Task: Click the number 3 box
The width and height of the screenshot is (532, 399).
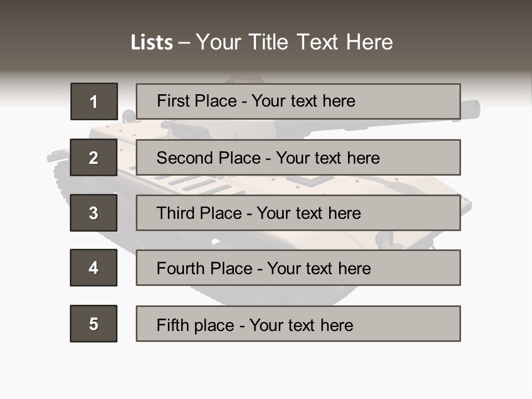Action: point(94,213)
